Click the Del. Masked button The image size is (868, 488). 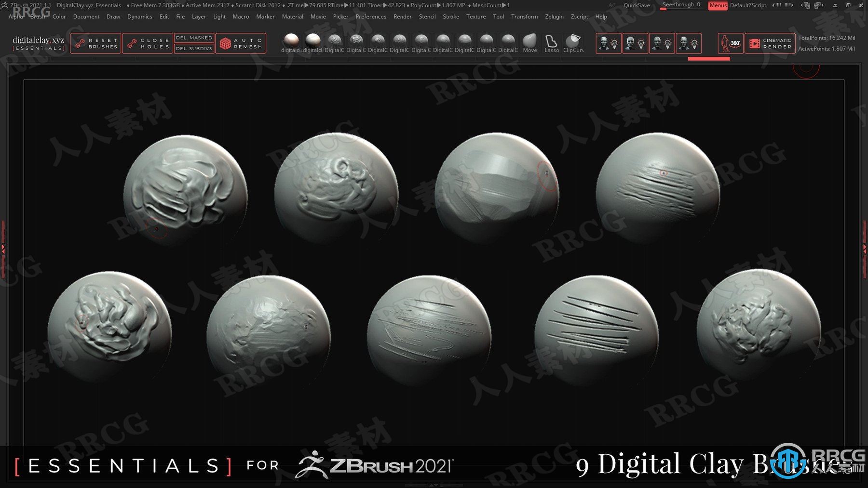pos(194,38)
